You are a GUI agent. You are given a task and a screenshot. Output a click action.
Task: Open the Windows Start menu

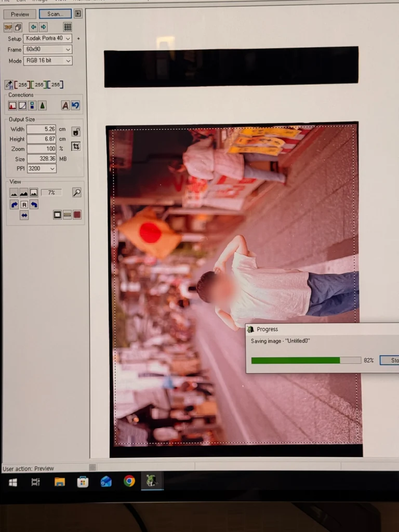[x=13, y=482]
